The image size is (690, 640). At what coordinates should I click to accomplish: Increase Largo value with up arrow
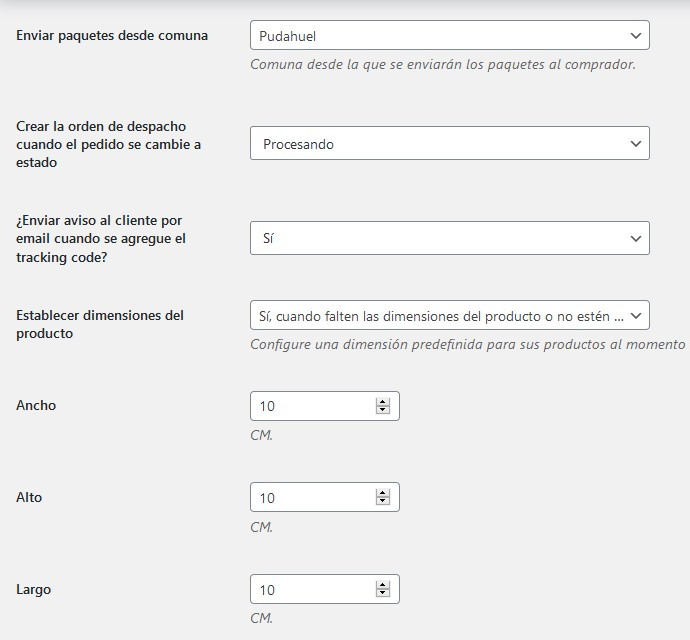382,586
